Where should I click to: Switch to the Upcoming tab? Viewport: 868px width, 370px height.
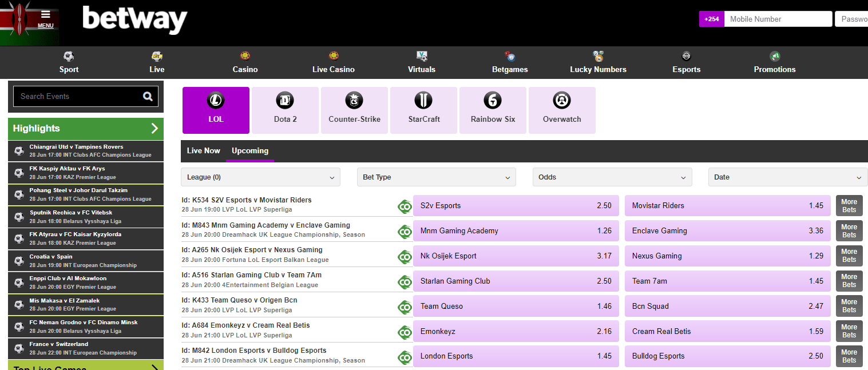tap(250, 150)
